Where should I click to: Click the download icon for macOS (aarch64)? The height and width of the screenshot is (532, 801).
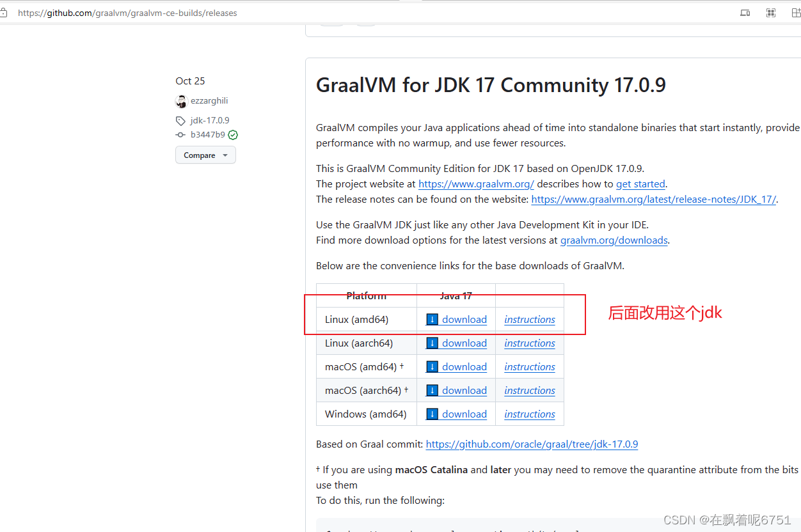(x=432, y=390)
